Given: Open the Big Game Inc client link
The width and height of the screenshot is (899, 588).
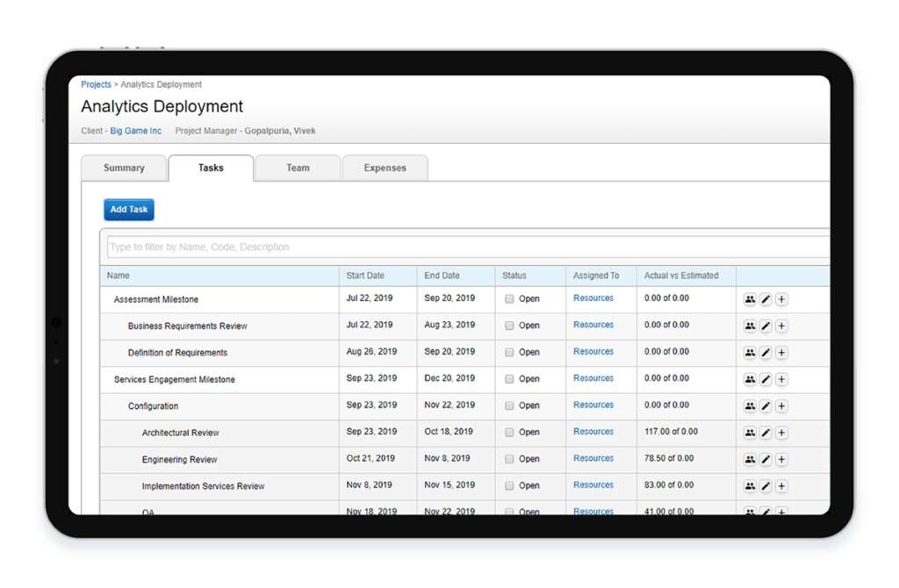Looking at the screenshot, I should pyautogui.click(x=135, y=131).
